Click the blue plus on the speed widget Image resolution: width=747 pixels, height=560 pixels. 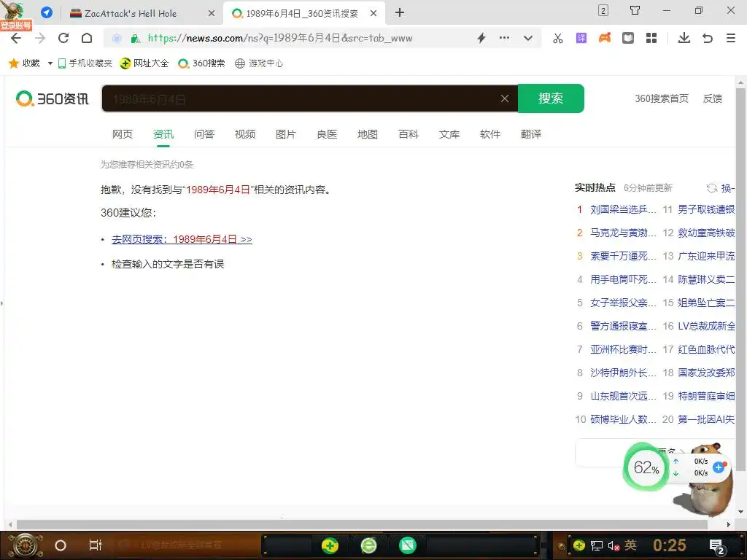719,467
